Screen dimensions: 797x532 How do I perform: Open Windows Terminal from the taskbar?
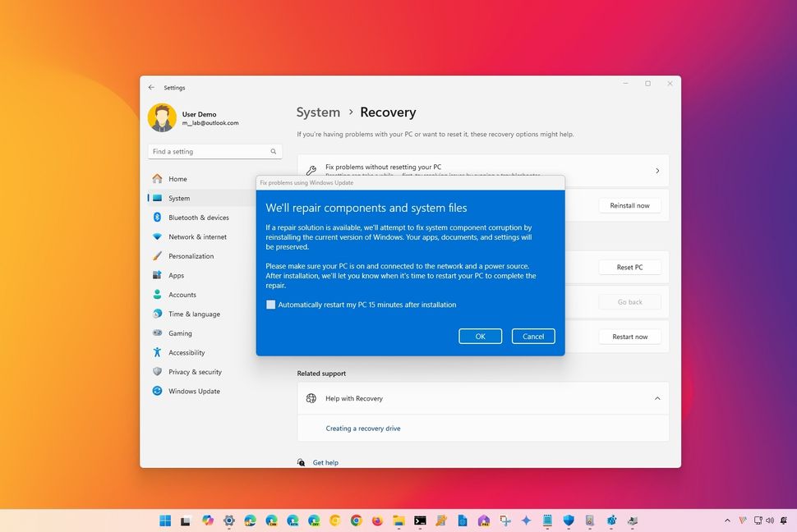420,521
